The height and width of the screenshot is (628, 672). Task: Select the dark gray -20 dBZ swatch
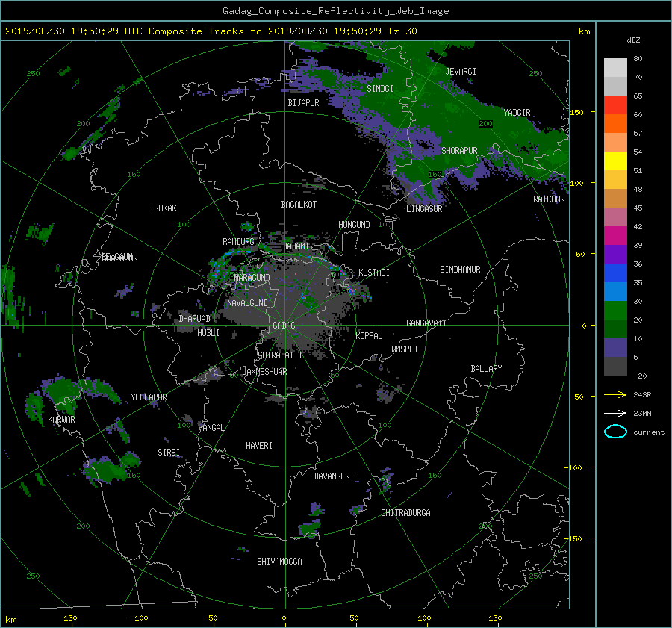615,367
